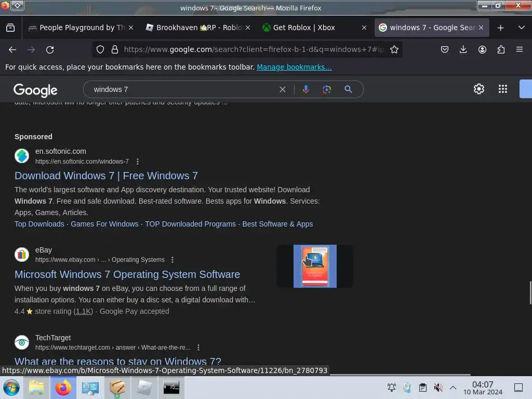
Task: Open Games For Windows sitelink
Action: point(104,224)
